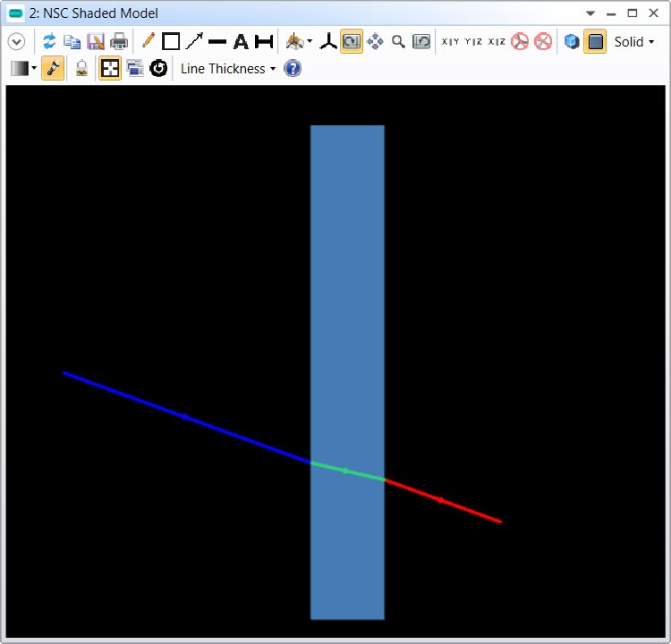Open the Line Thickness dropdown
This screenshot has height=644, width=671.
click(228, 69)
